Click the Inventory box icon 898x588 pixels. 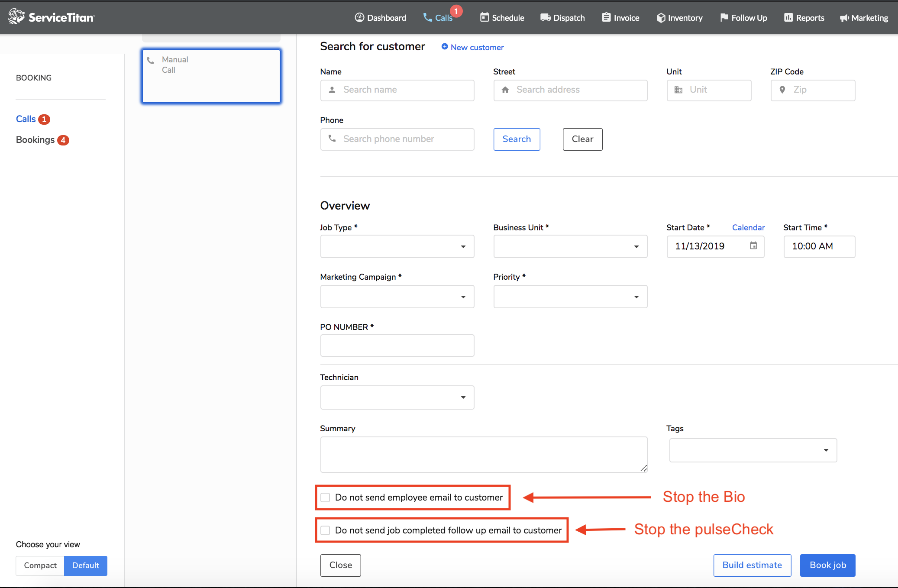point(660,18)
